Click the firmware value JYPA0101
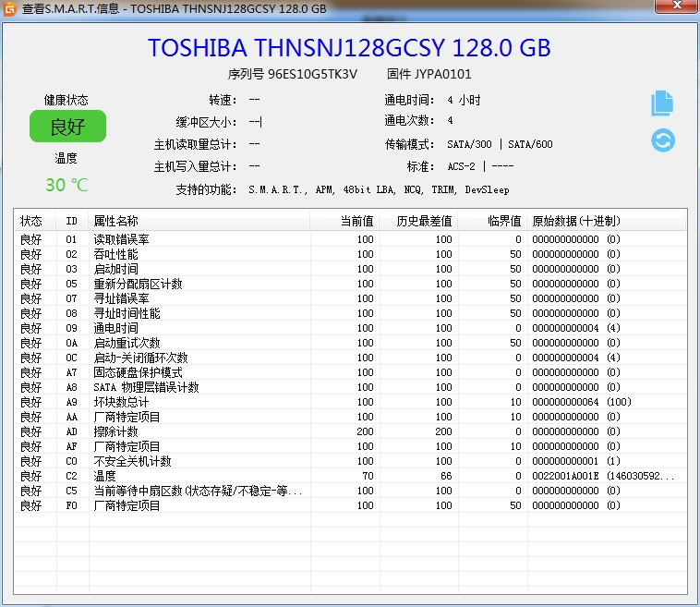The height and width of the screenshot is (607, 700). click(x=442, y=74)
